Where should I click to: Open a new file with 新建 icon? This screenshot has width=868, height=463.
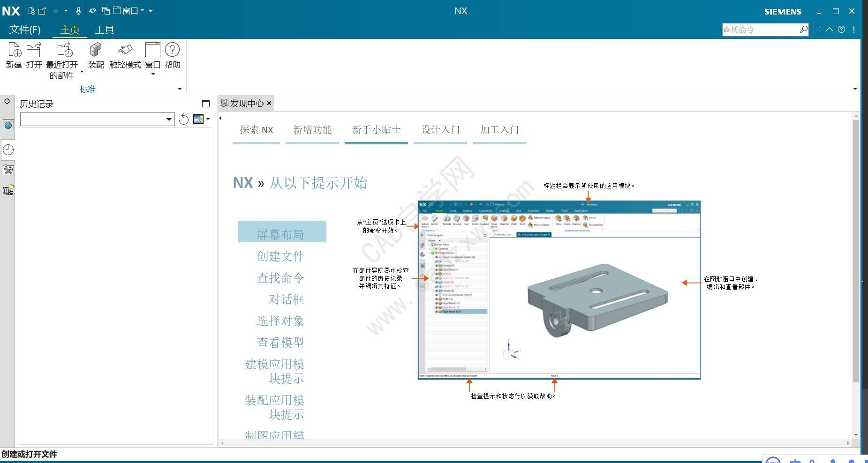[x=14, y=52]
